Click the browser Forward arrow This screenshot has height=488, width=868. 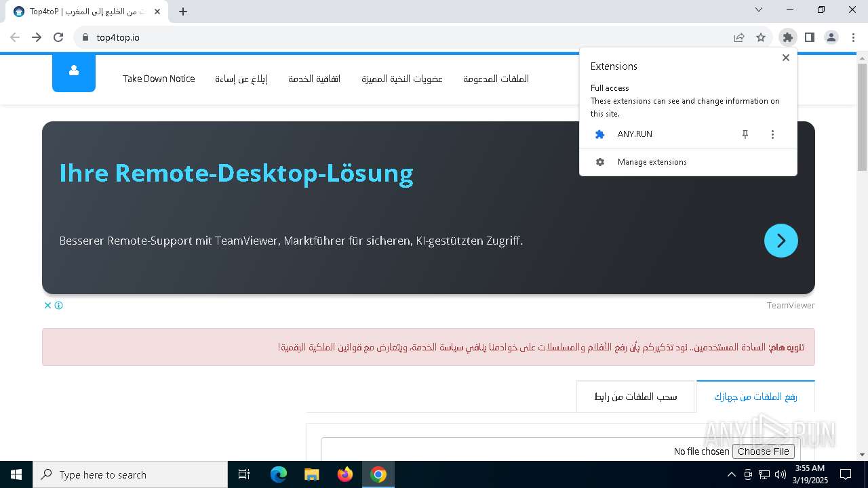[x=37, y=37]
